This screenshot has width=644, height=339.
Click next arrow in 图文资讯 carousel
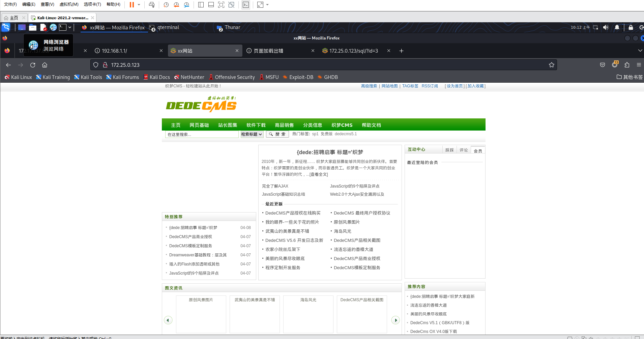pyautogui.click(x=396, y=320)
